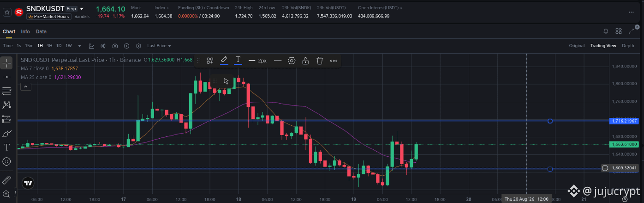
Task: Expand the chart to fullscreen
Action: 631,31
